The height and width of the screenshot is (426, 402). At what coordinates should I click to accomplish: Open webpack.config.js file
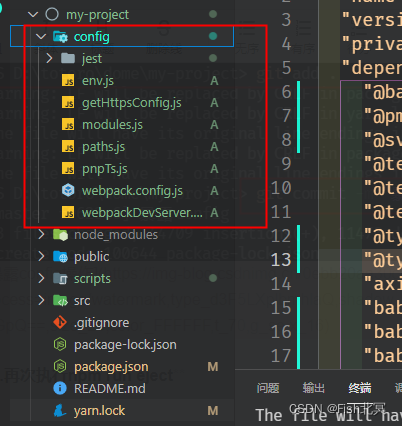(x=132, y=191)
